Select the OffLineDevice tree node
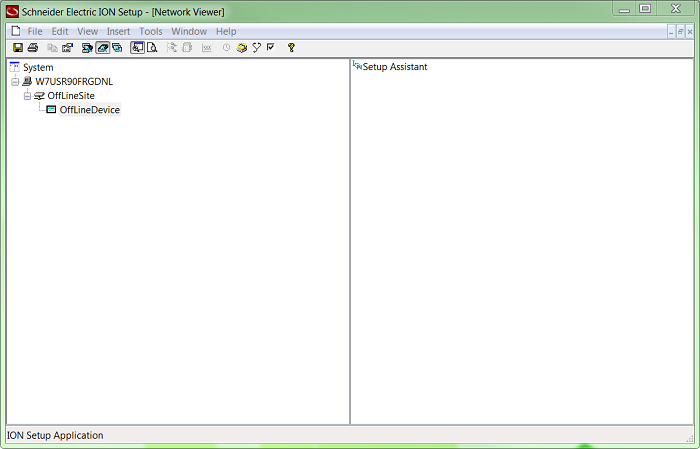 click(x=90, y=110)
